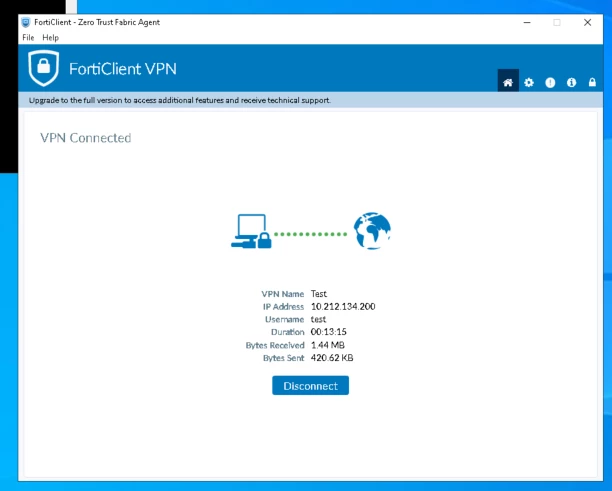Click the Bytes Sent label
Image resolution: width=612 pixels, height=491 pixels.
pyautogui.click(x=283, y=358)
